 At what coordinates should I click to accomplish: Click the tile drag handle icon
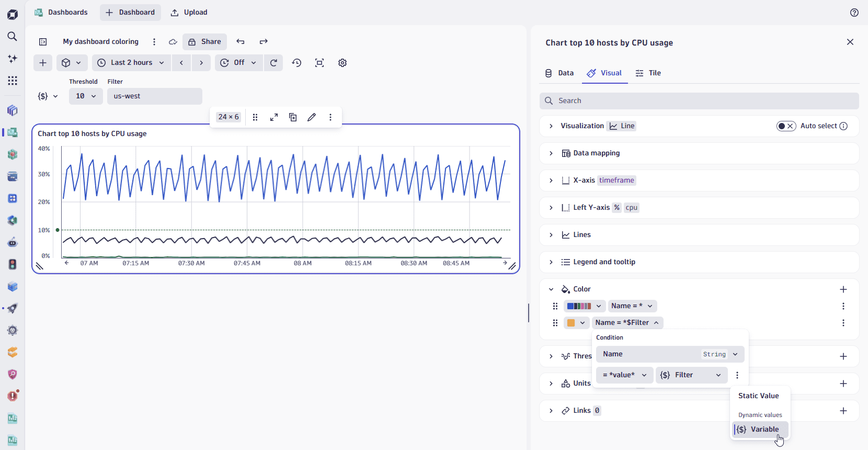255,117
